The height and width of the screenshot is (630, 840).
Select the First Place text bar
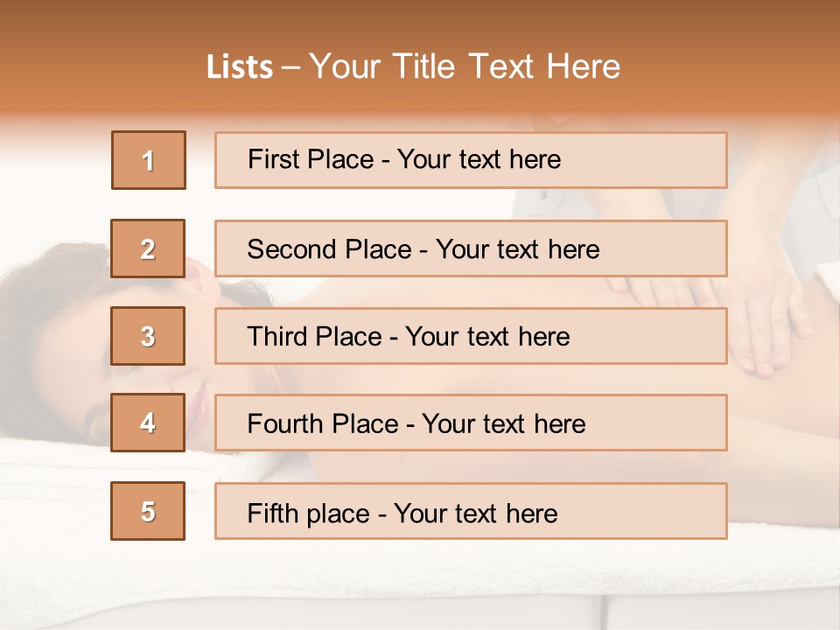(x=471, y=160)
